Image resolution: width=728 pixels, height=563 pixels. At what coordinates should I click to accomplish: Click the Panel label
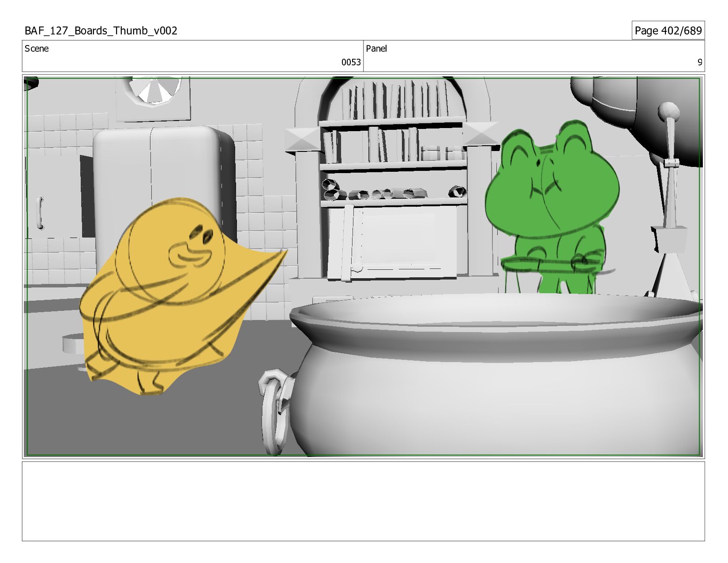[376, 49]
